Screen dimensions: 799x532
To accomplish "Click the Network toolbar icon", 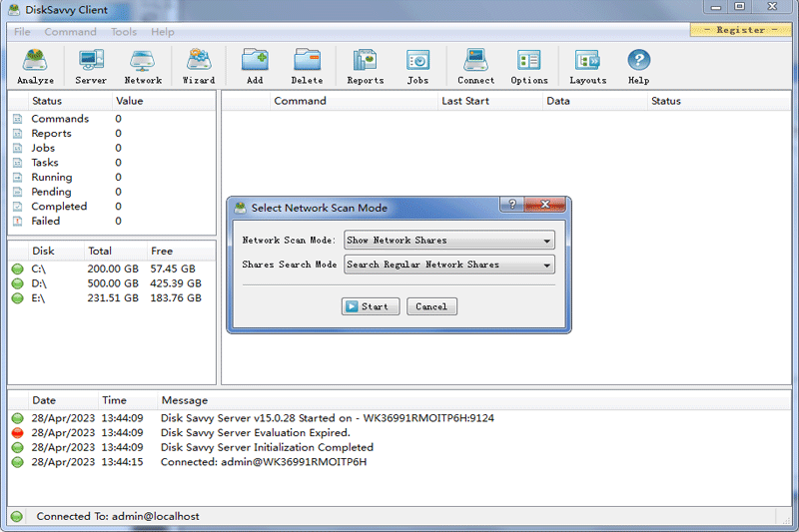I will pyautogui.click(x=143, y=66).
